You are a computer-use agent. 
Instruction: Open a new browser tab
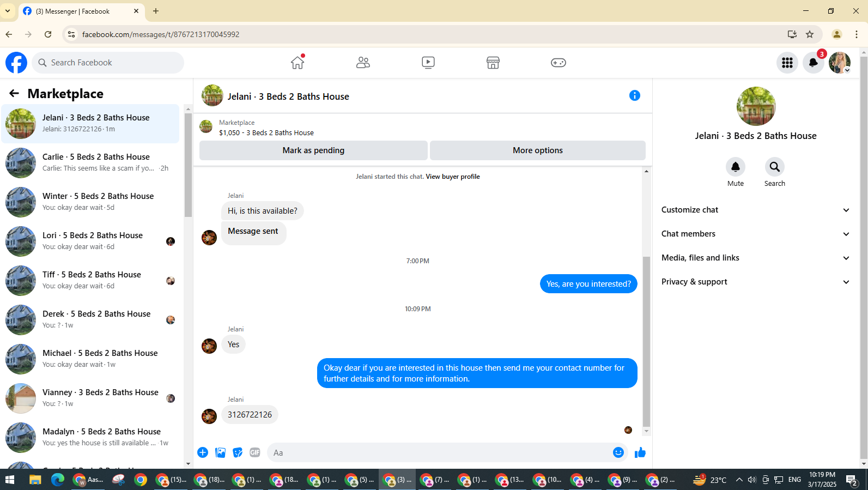(x=156, y=11)
